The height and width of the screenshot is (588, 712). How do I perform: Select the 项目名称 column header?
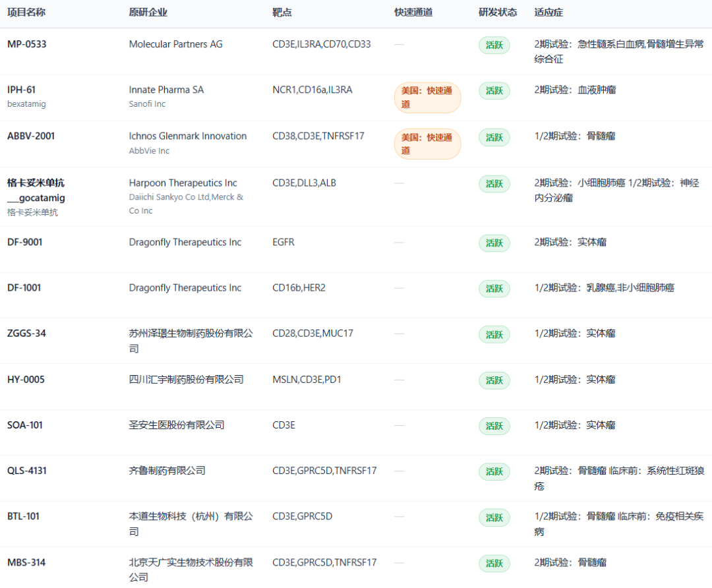26,13
